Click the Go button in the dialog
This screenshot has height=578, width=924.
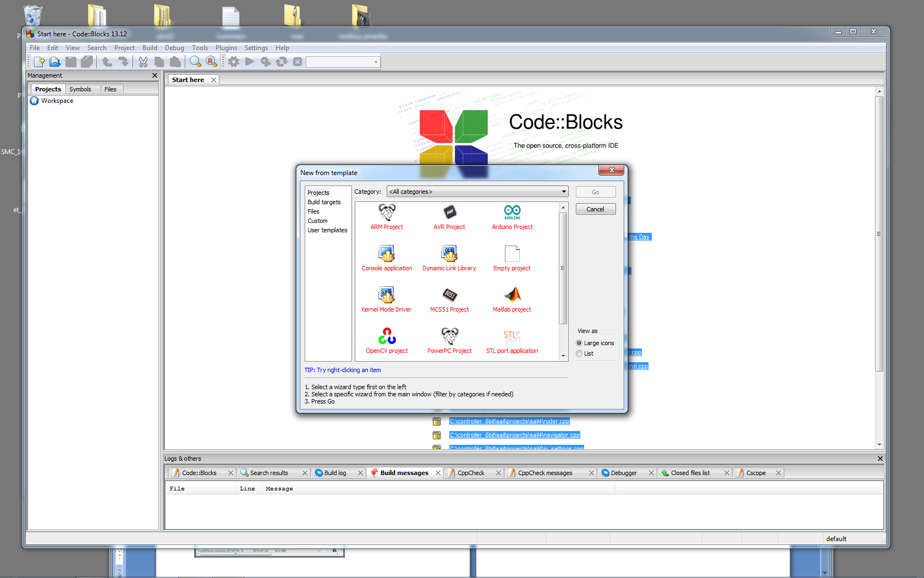(x=596, y=192)
